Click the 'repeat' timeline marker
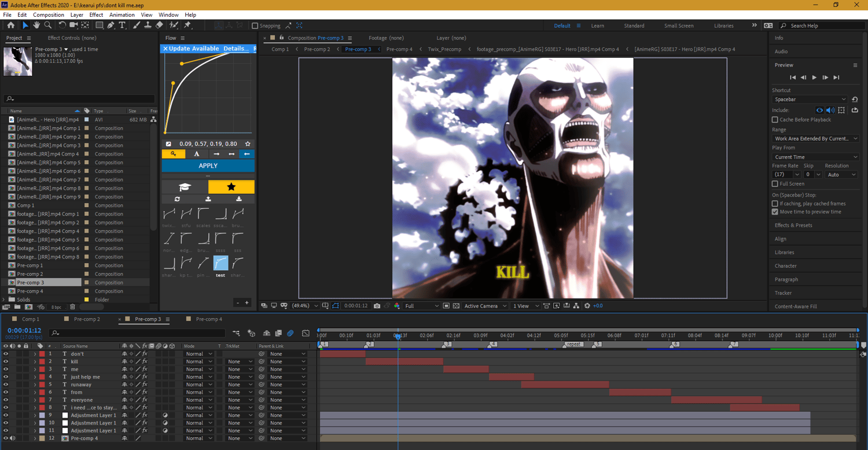The image size is (868, 450). pos(573,345)
